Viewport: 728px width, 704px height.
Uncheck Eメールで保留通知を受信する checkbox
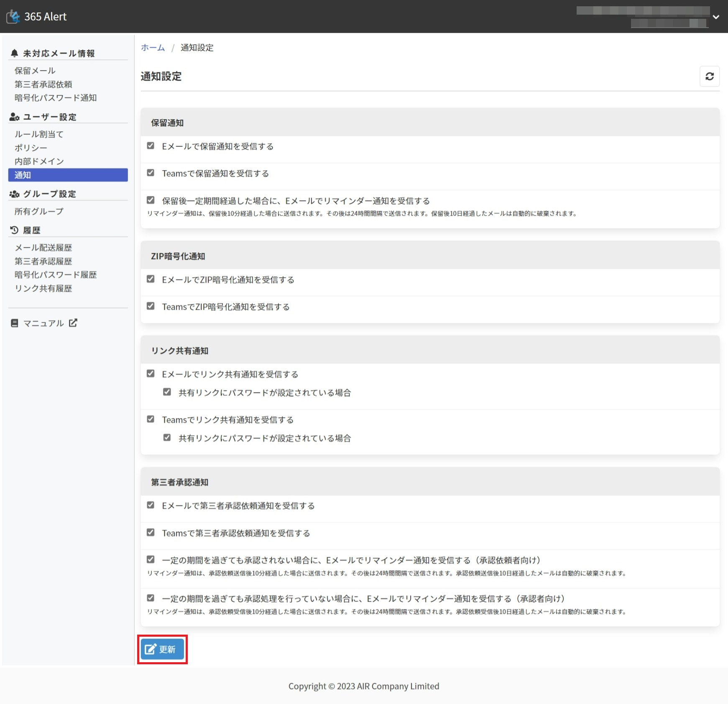pyautogui.click(x=151, y=146)
